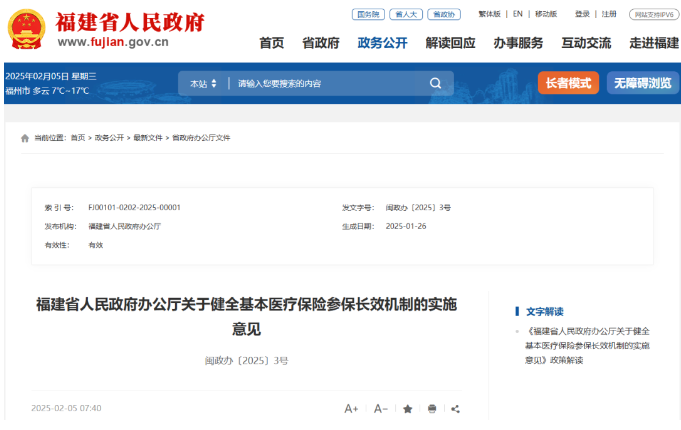Click the Fujian government emblem logo
Image resolution: width=681 pixels, height=430 pixels.
click(26, 30)
